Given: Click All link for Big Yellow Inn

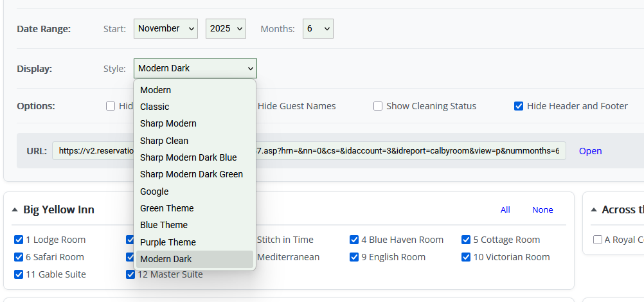Looking at the screenshot, I should 505,210.
